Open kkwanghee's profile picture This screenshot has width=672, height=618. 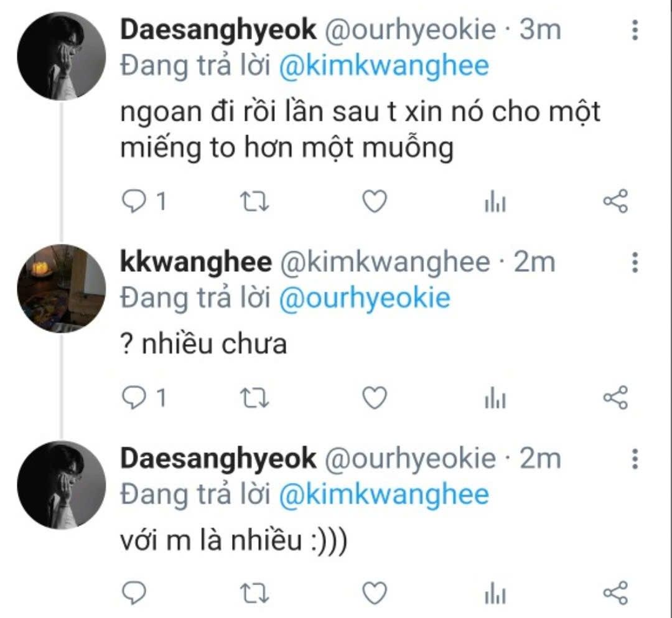[x=61, y=288]
